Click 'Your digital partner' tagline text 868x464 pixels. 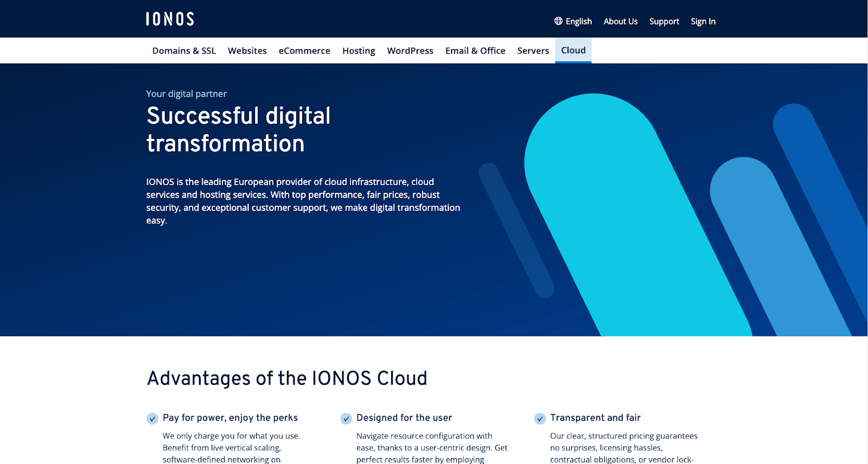click(186, 94)
